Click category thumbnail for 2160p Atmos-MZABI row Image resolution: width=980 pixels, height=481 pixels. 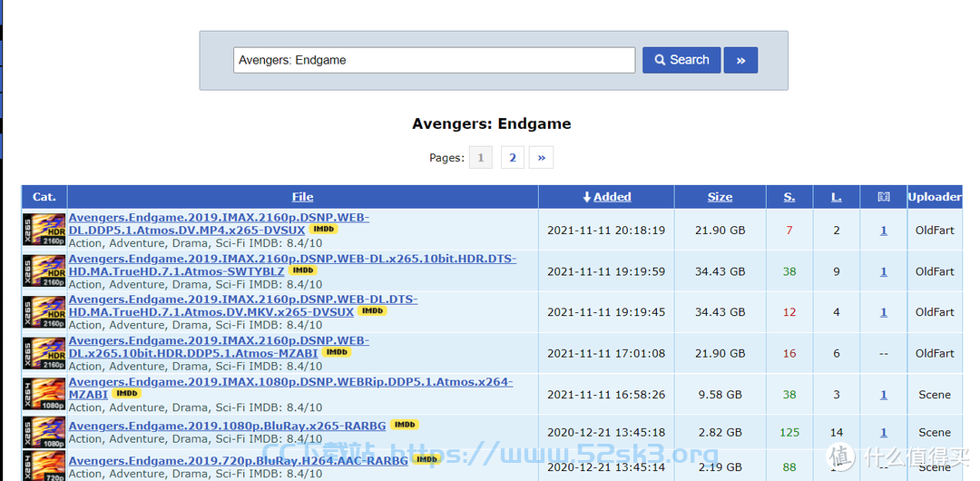click(x=44, y=353)
